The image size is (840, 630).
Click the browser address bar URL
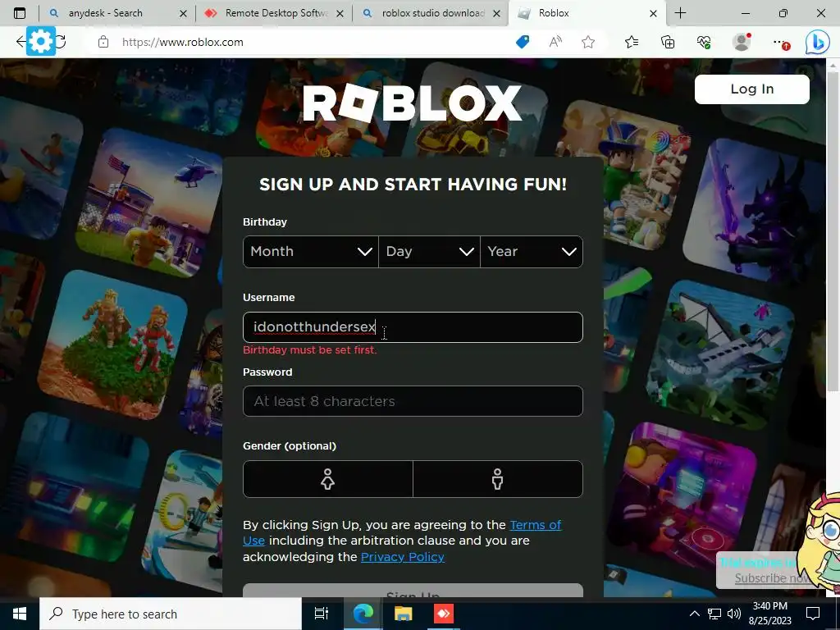pyautogui.click(x=183, y=42)
